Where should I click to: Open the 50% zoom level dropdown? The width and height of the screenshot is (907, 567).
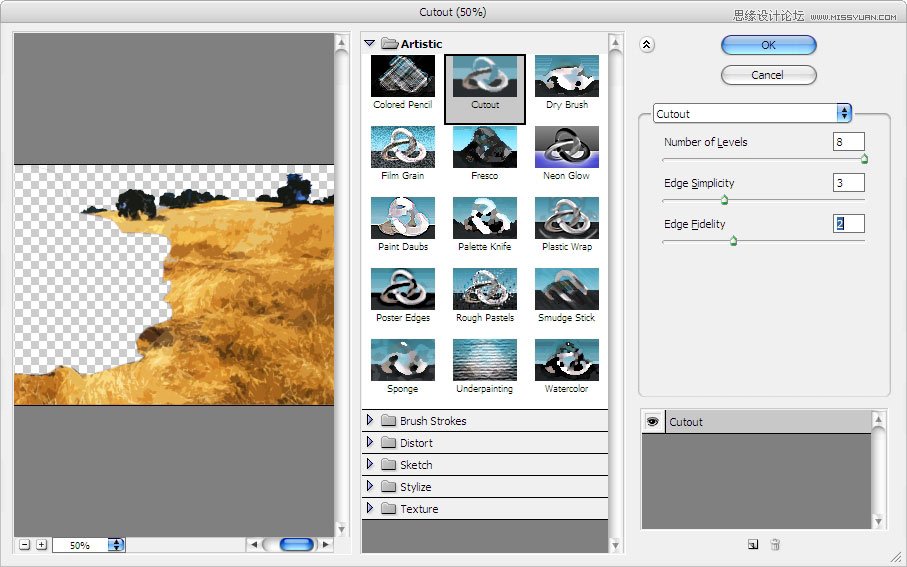[x=116, y=544]
